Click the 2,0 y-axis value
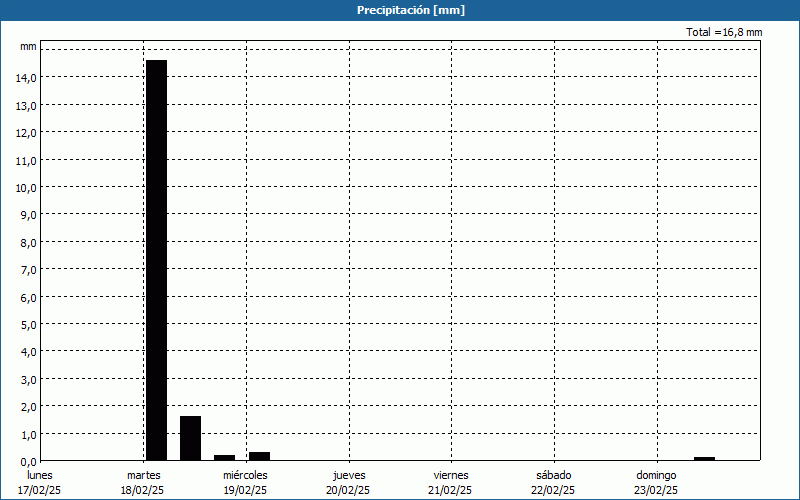800x500 pixels. coord(29,407)
